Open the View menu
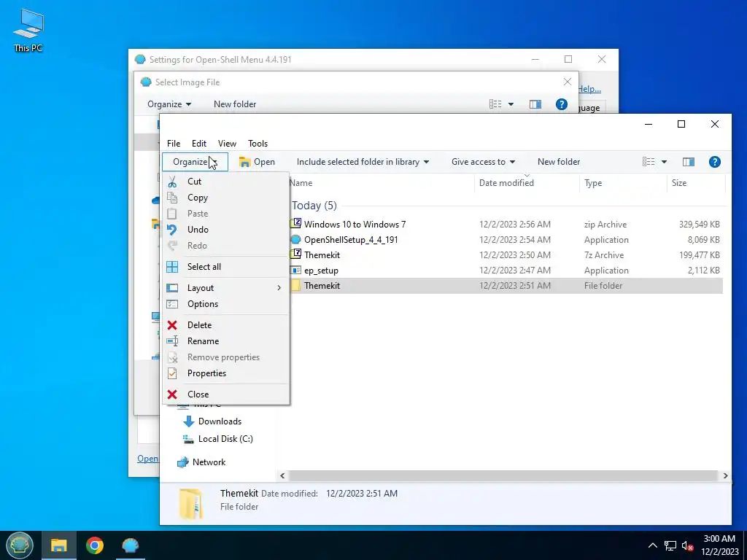The image size is (747, 560). (x=228, y=144)
